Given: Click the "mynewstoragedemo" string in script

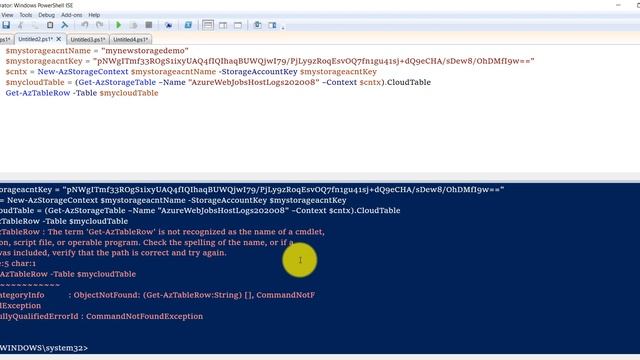Looking at the screenshot, I should [x=145, y=51].
